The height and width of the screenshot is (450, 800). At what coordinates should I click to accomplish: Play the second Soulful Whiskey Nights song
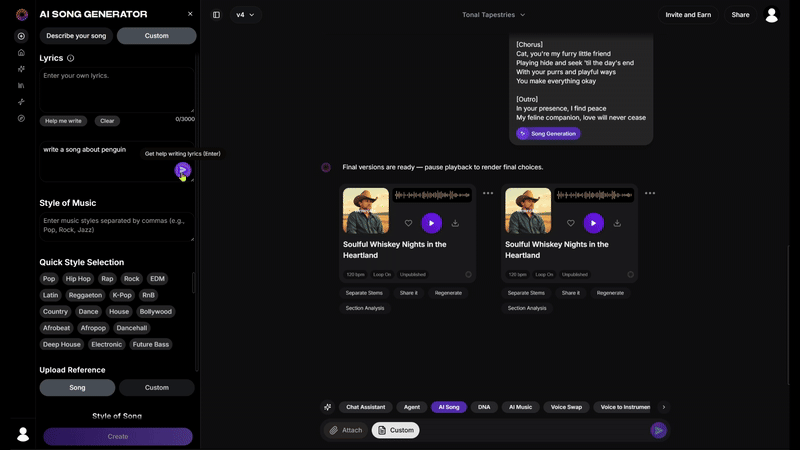coord(593,223)
